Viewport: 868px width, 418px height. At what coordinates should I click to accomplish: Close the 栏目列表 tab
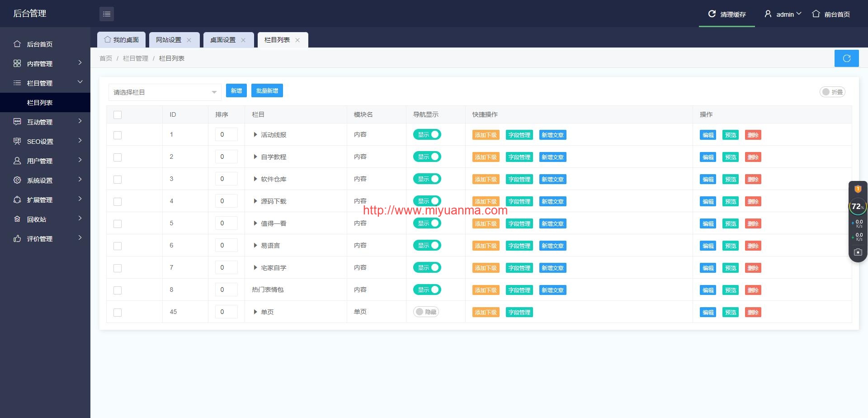coord(297,40)
